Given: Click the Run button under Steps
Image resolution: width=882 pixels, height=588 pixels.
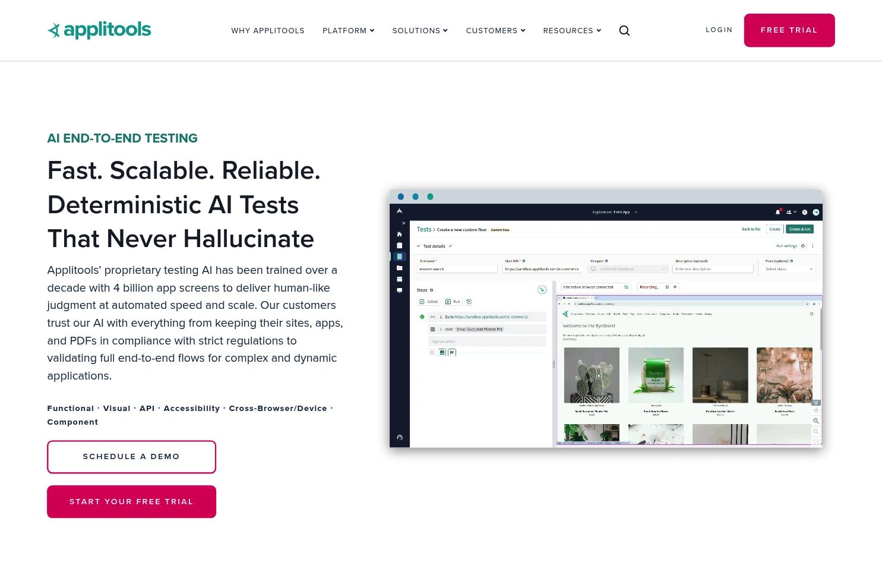Looking at the screenshot, I should 453,302.
